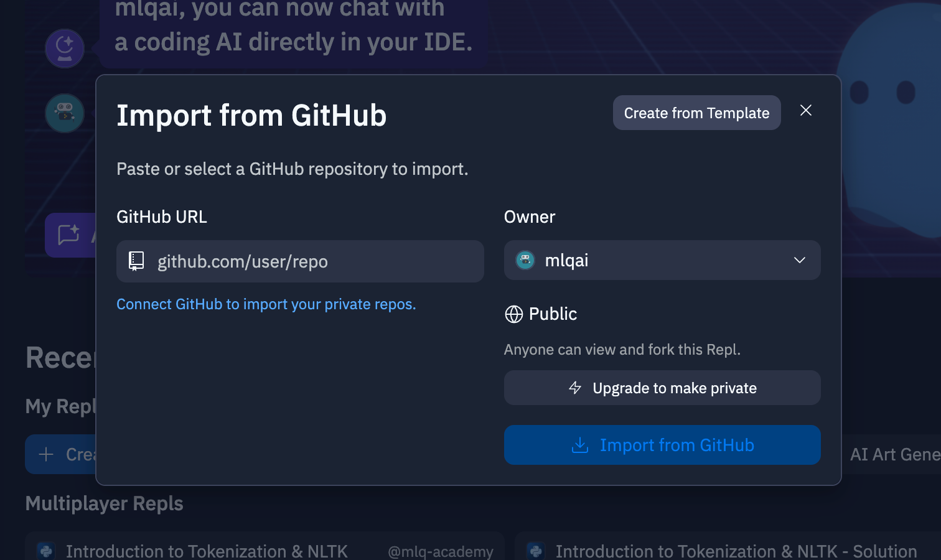941x560 pixels.
Task: Expand the Owner chevron arrow
Action: [x=800, y=260]
